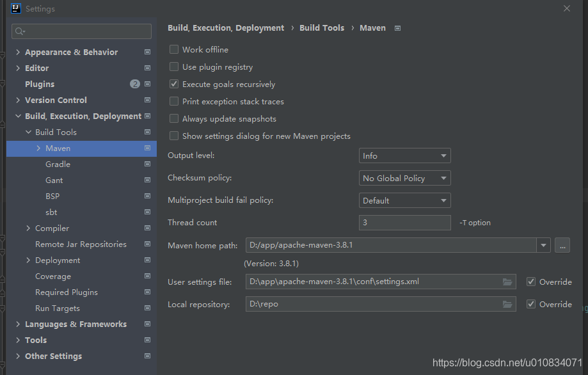Screen dimensions: 588x375
Task: Open the Output level dropdown showing Info
Action: click(x=404, y=156)
